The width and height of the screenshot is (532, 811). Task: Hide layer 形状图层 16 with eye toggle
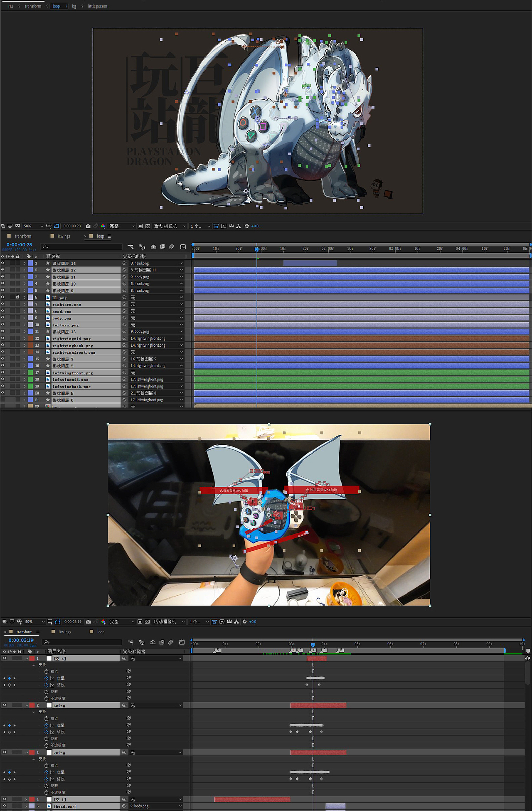click(x=3, y=263)
